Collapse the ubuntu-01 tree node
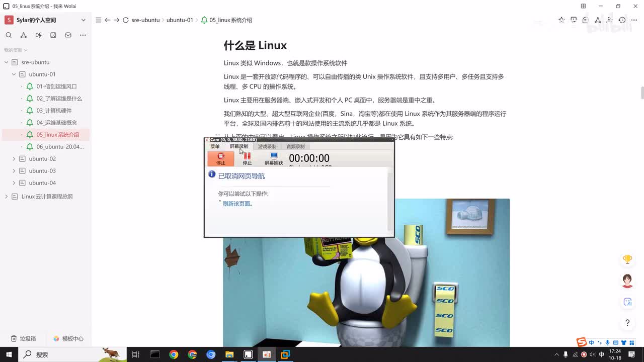 [14, 74]
